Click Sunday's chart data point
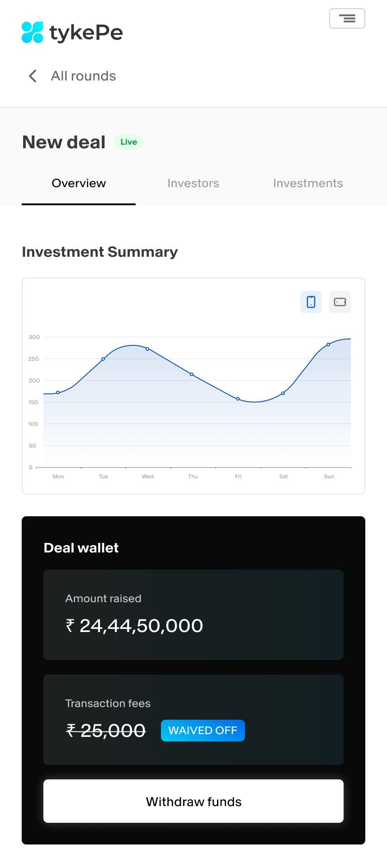The width and height of the screenshot is (387, 868). pyautogui.click(x=328, y=344)
